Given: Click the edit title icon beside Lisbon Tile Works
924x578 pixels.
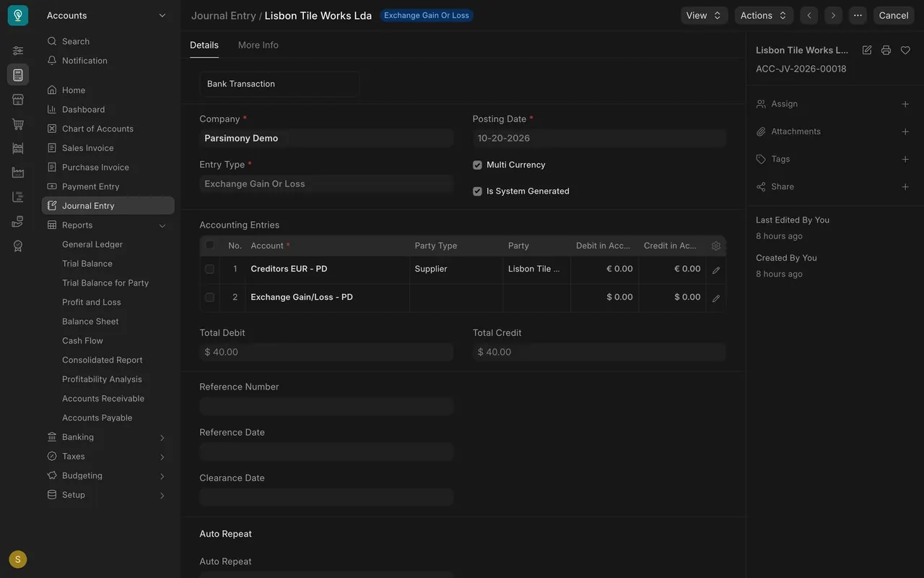Looking at the screenshot, I should 867,50.
